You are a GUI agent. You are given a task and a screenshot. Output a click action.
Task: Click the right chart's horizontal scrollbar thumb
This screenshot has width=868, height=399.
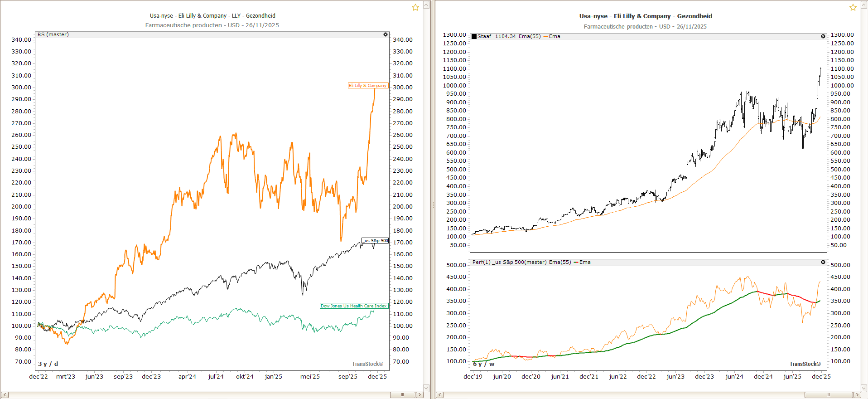pyautogui.click(x=829, y=395)
